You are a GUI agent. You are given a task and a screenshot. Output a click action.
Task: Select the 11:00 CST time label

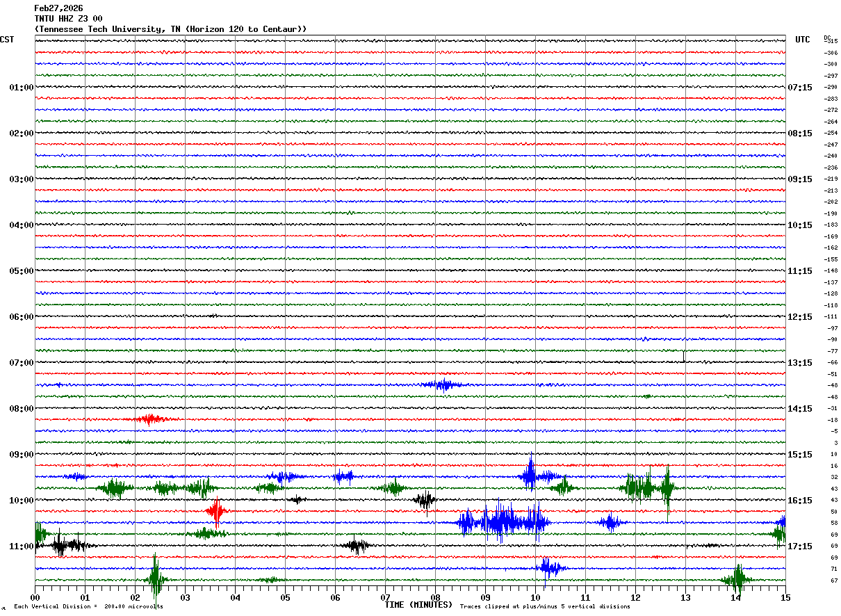(x=22, y=546)
